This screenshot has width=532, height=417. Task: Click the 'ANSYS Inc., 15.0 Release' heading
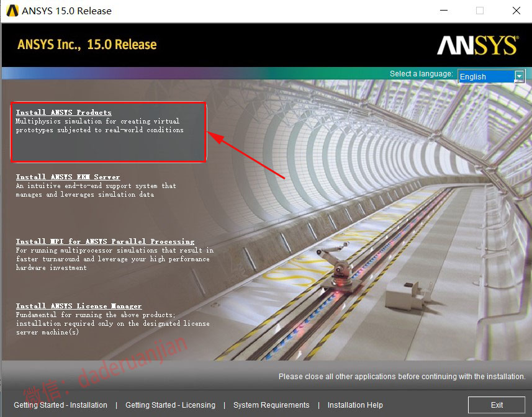(x=87, y=45)
